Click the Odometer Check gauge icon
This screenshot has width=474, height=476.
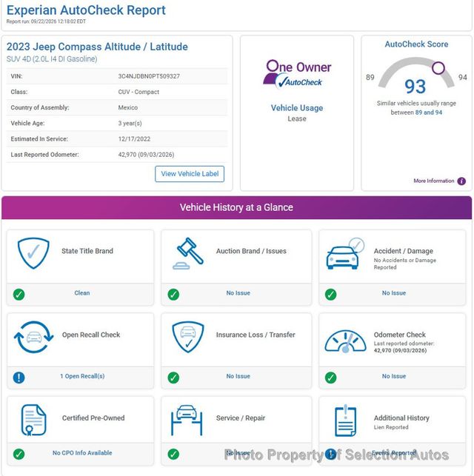tap(346, 341)
